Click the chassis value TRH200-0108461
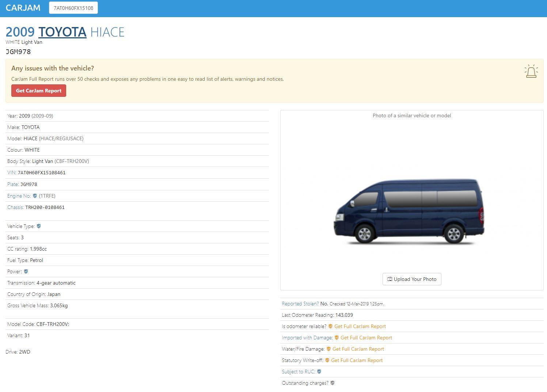The width and height of the screenshot is (547, 392). (45, 208)
